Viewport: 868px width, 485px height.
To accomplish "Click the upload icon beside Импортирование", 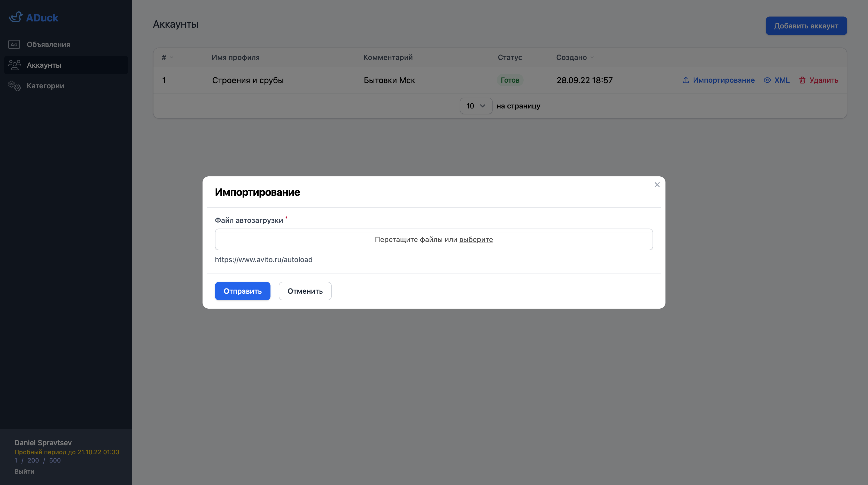I will coord(685,80).
